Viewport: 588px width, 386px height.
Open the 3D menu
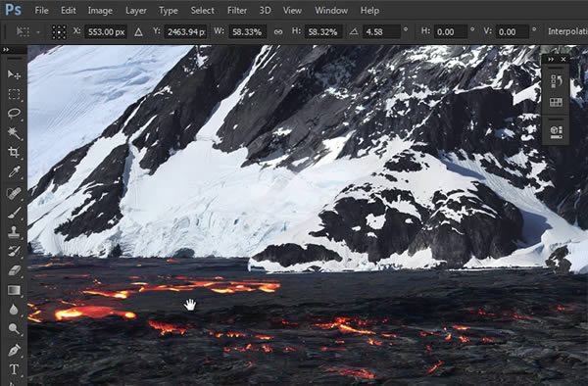(x=265, y=11)
